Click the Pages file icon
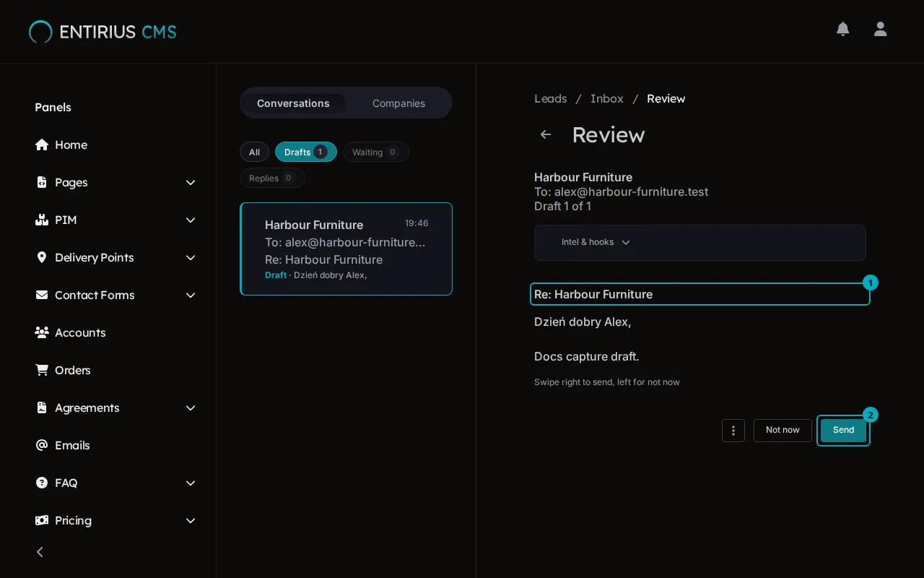924x578 pixels. click(42, 182)
